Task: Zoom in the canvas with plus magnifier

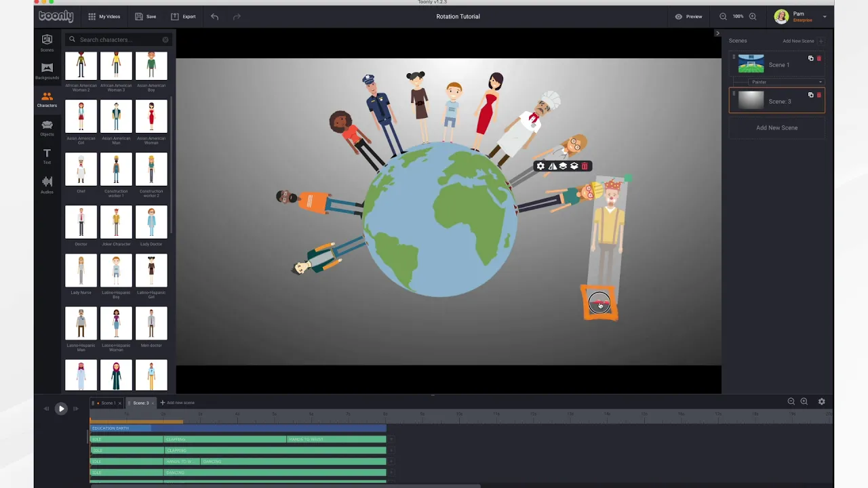Action: [x=752, y=16]
